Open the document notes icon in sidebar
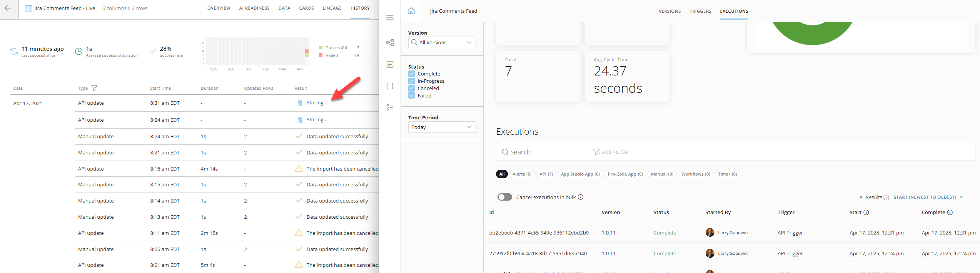Viewport: 980px width, 273px height. (390, 64)
